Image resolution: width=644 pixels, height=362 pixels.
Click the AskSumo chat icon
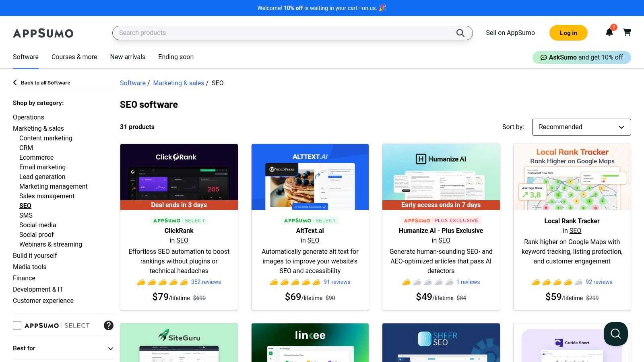(543, 58)
